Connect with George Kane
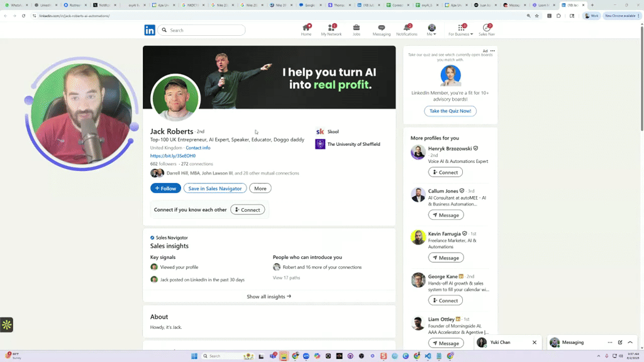 pyautogui.click(x=445, y=300)
